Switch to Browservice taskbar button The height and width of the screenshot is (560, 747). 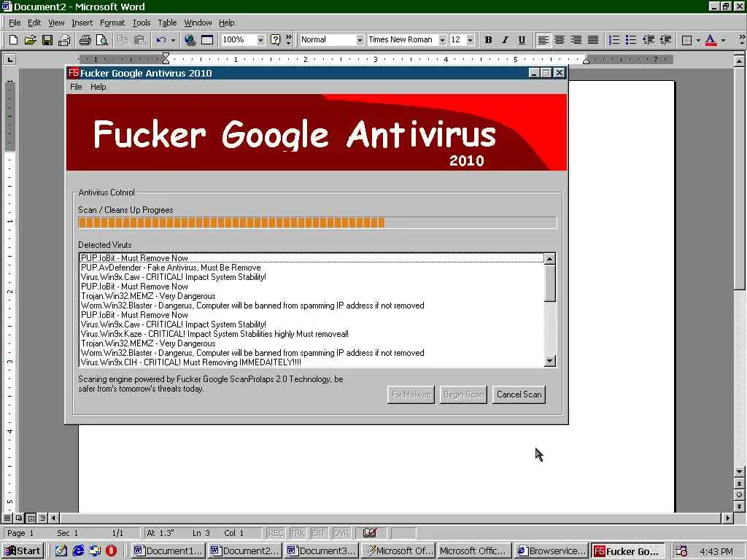pos(551,551)
